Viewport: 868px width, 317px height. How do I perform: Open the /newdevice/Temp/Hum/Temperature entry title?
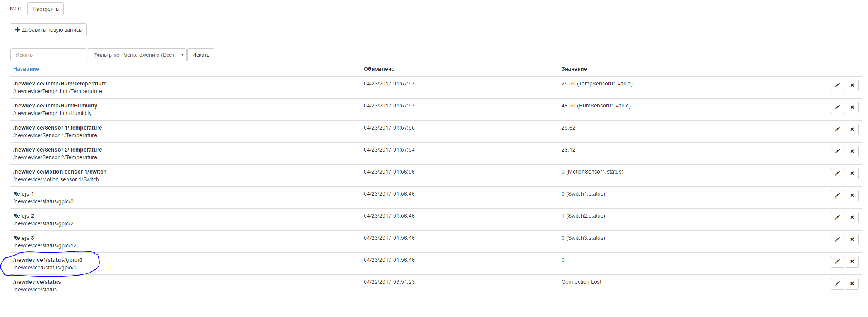(60, 84)
